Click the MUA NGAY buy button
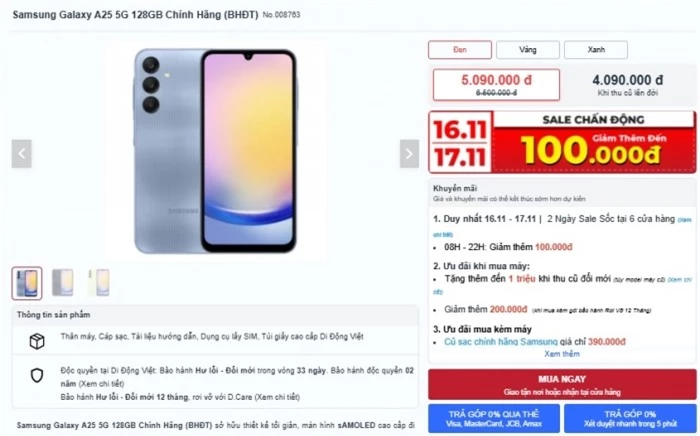 click(x=562, y=384)
